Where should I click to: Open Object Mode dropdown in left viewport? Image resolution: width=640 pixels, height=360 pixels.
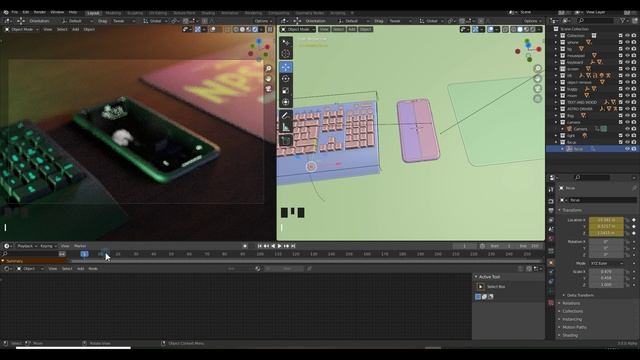(x=22, y=29)
